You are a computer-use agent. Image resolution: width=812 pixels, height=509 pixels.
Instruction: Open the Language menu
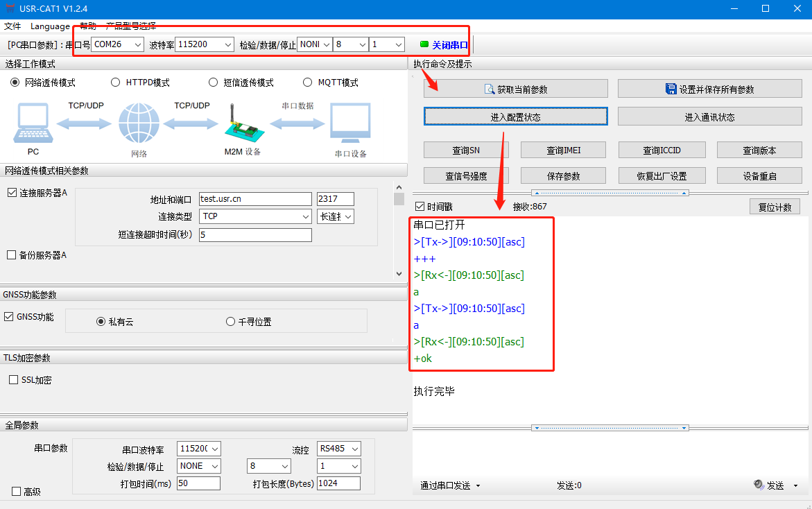(50, 26)
